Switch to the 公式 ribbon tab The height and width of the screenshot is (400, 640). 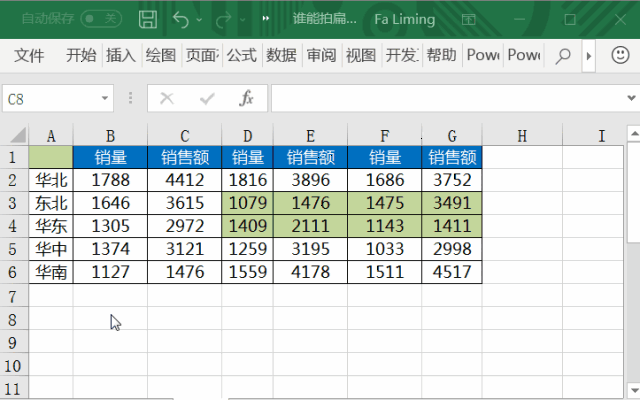242,55
